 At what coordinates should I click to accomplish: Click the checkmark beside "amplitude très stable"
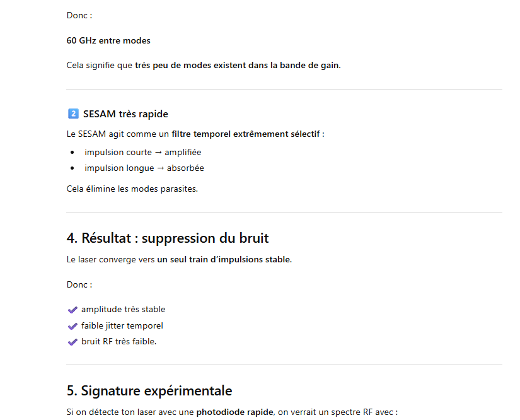tap(72, 310)
